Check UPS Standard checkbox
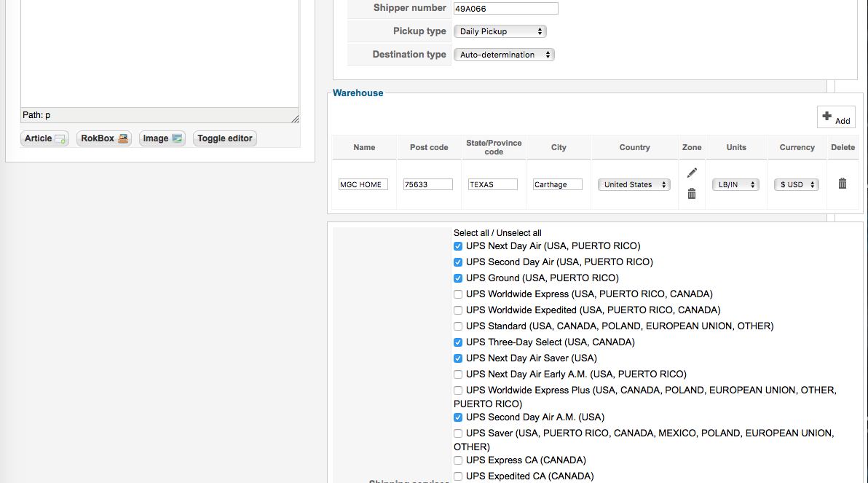 458,326
